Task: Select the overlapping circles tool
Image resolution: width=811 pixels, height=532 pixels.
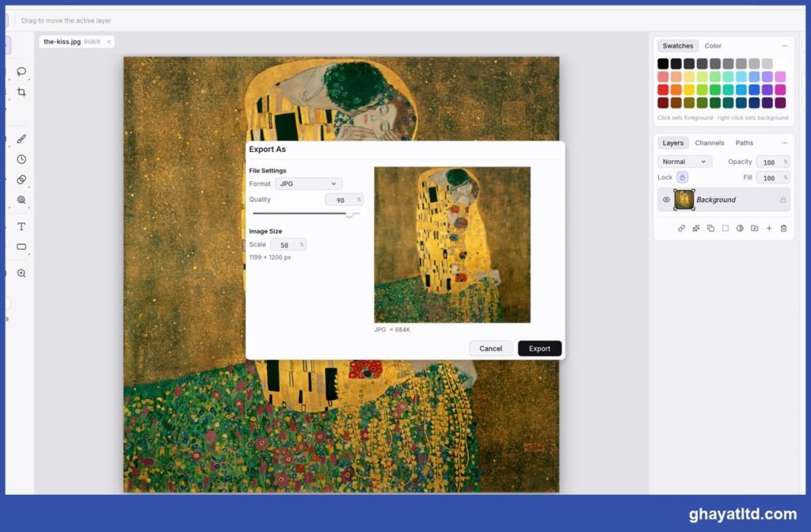Action: click(x=21, y=180)
